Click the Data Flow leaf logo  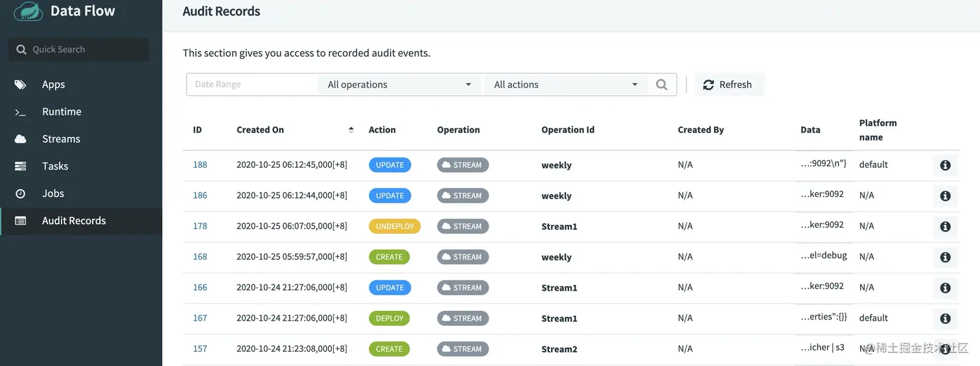point(28,11)
